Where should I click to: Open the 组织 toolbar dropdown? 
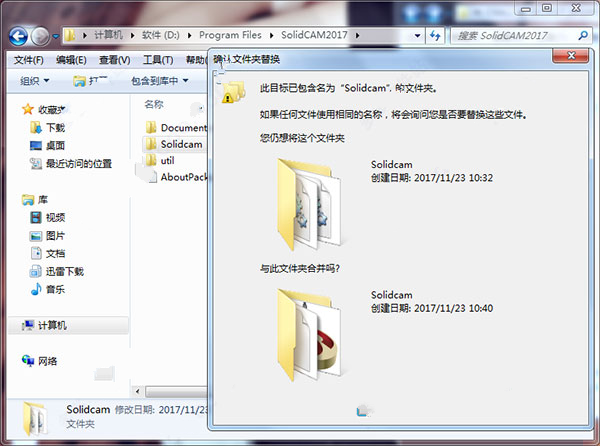click(34, 81)
